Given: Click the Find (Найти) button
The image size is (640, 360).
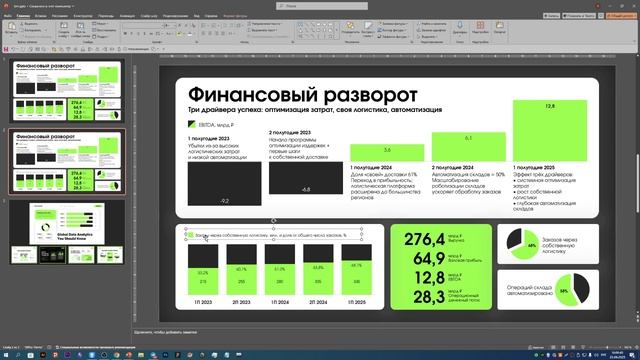Looking at the screenshot, I should pyautogui.click(x=432, y=24).
